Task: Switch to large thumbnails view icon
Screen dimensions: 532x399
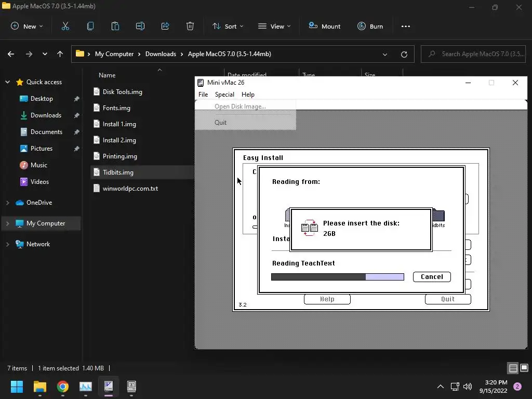Action: tap(523, 368)
